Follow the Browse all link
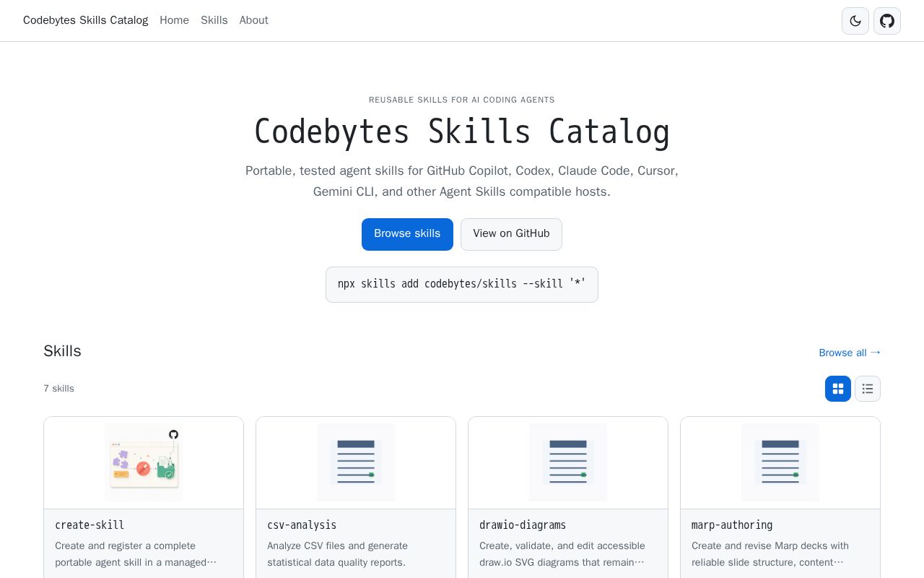 point(850,353)
